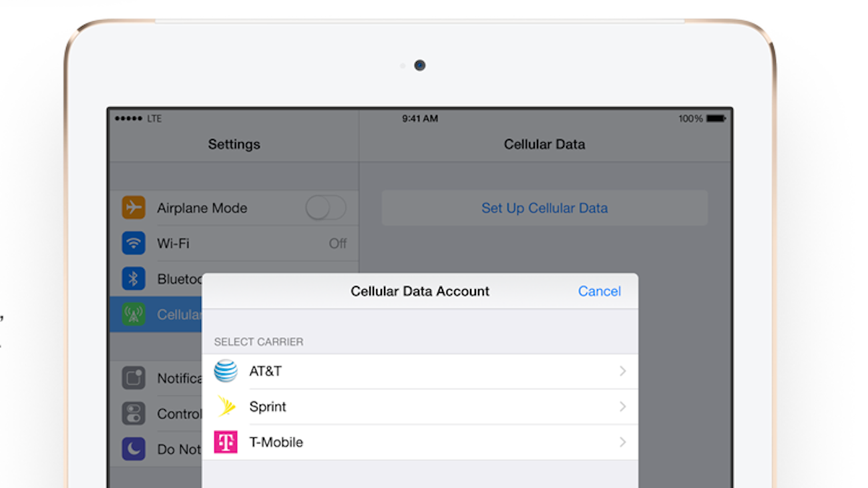
Task: Tap the green Cellular antenna icon
Action: [134, 314]
